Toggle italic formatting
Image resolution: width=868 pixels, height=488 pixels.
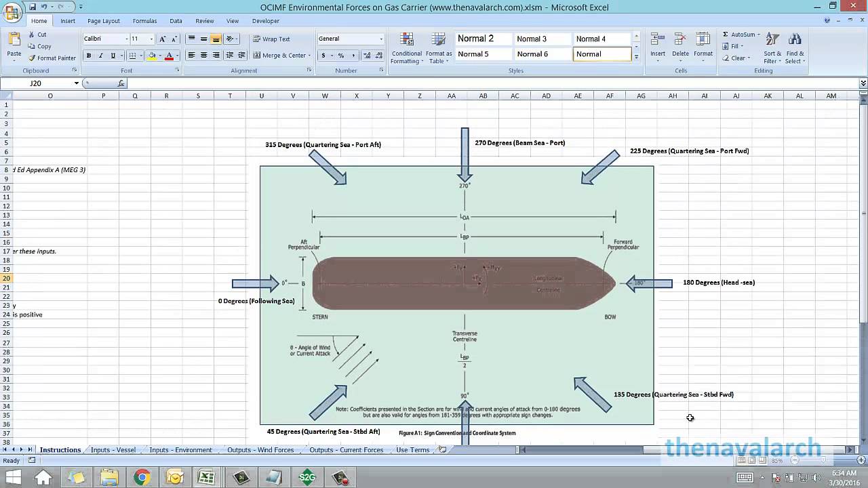[x=100, y=56]
